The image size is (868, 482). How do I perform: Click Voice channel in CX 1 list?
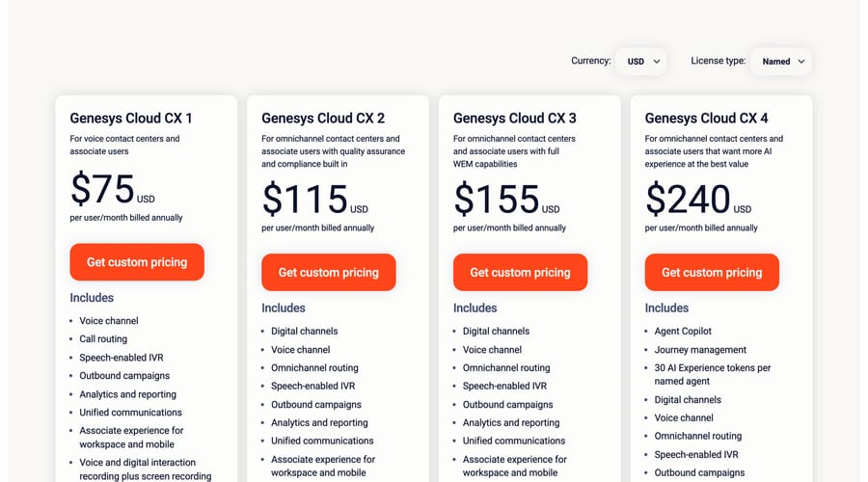pyautogui.click(x=108, y=320)
